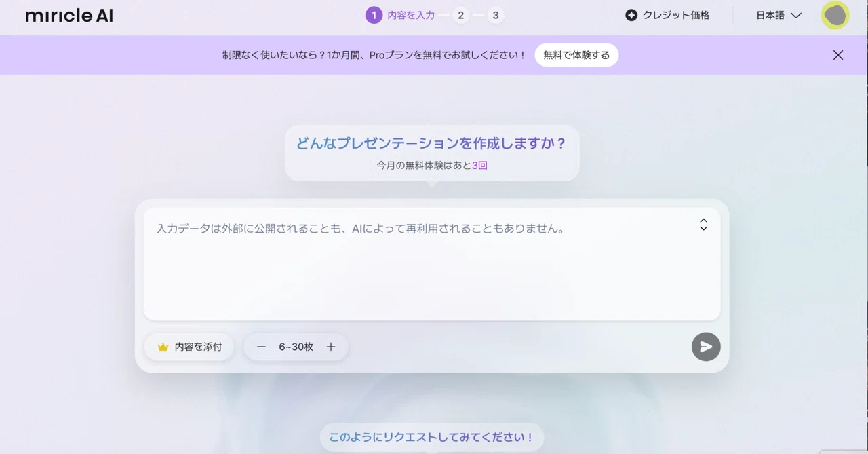Image resolution: width=868 pixels, height=454 pixels.
Task: Click このようにリクエストしてみてください！ suggestion
Action: [431, 438]
